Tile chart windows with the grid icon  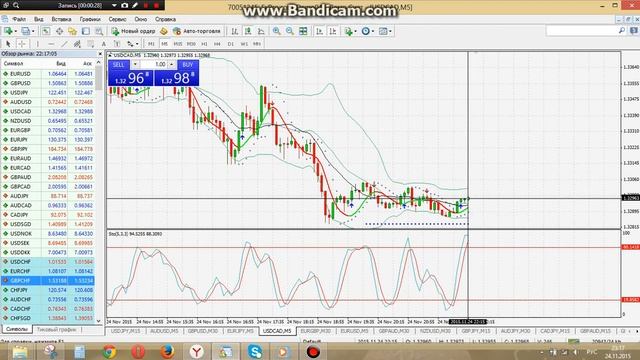(303, 31)
